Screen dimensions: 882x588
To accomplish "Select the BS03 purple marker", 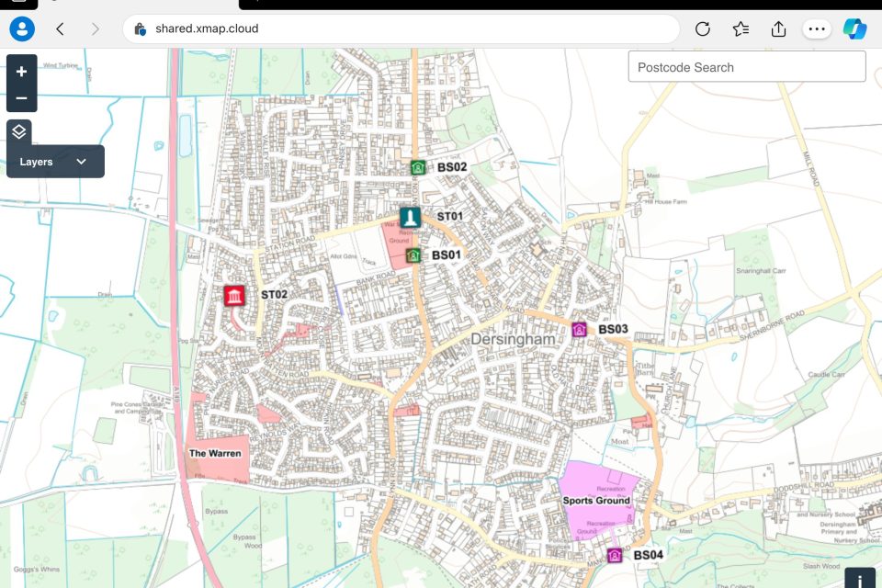I will [580, 329].
